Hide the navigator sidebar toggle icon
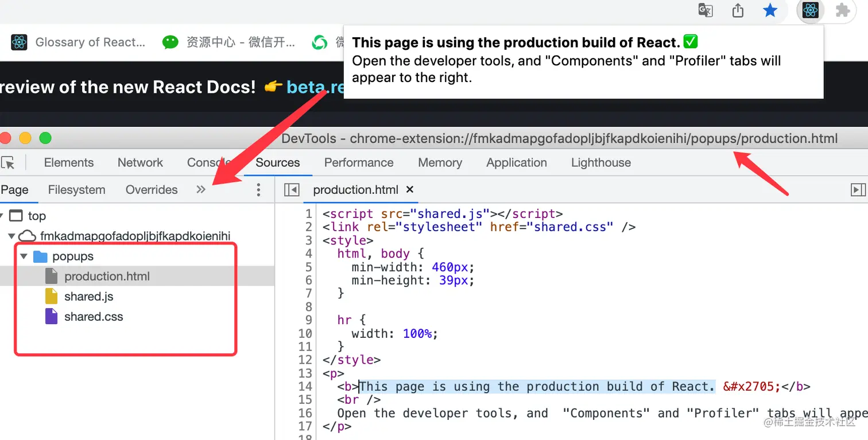 [x=292, y=190]
